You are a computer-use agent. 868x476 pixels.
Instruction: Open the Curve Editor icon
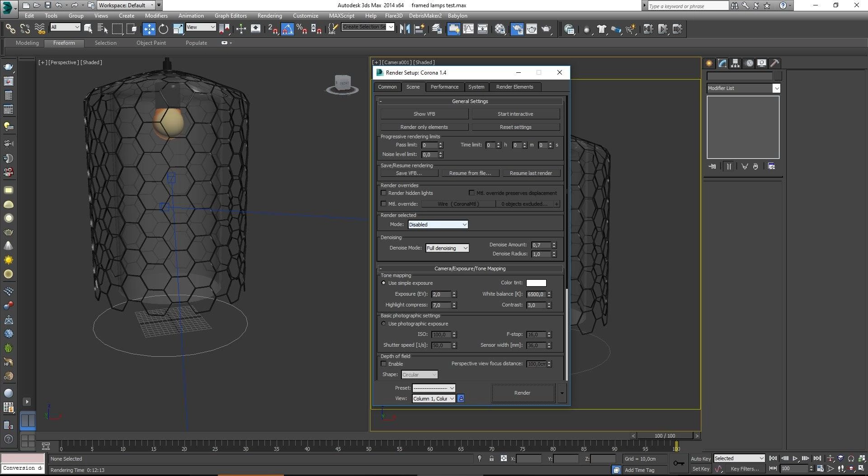click(x=468, y=29)
